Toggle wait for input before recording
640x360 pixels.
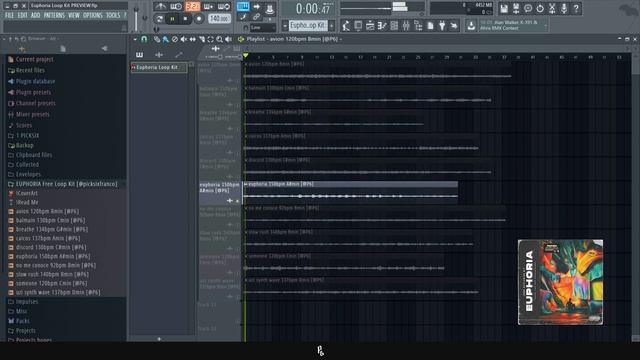click(x=176, y=7)
